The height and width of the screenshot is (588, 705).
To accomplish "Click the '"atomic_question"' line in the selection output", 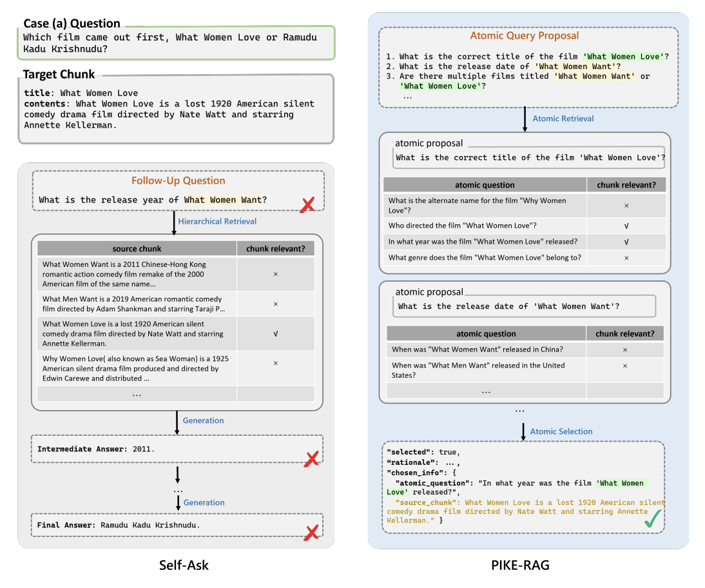I will [517, 487].
